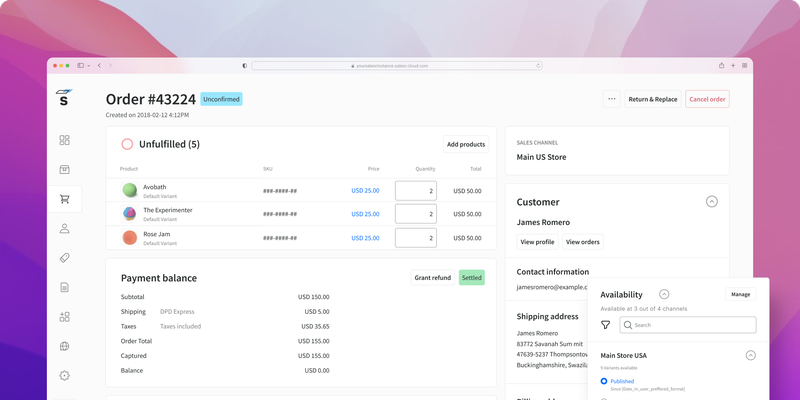The image size is (800, 400).
Task: Click the Grant refund button
Action: click(433, 278)
